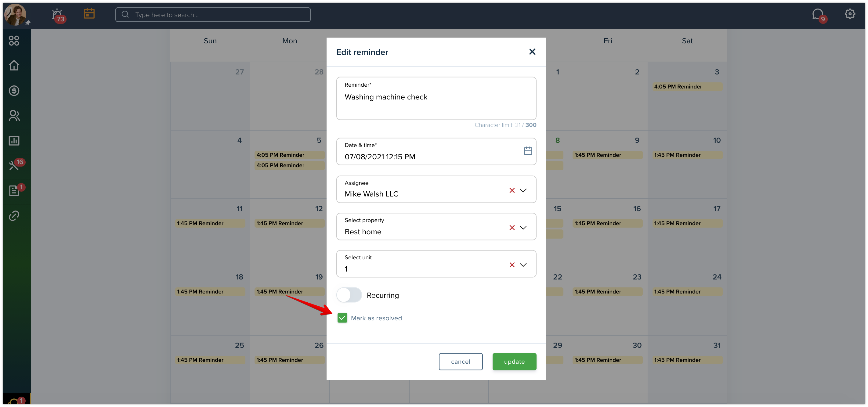Screen dimensions: 868x407
Task: Expand the Assignee dropdown
Action: click(523, 190)
